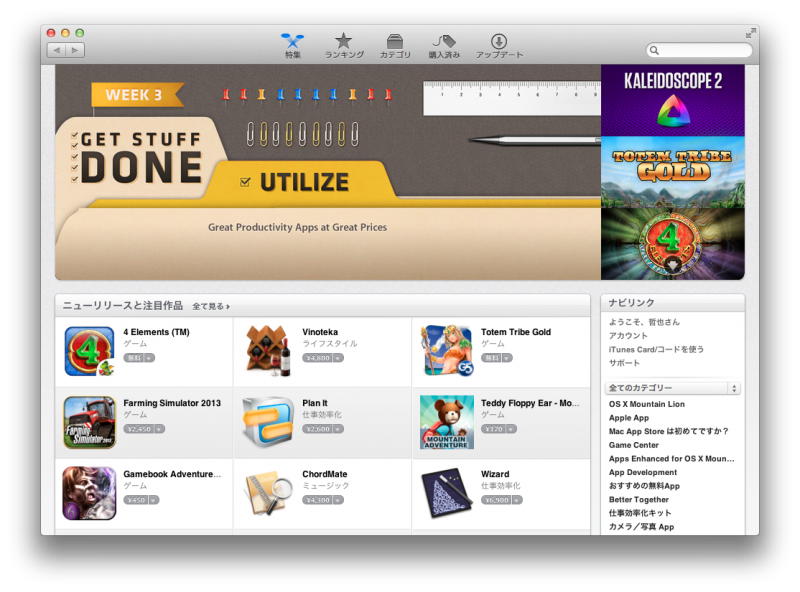Click the Farming Simulator 2013 icon
Screen dimensions: 800x592
click(90, 423)
